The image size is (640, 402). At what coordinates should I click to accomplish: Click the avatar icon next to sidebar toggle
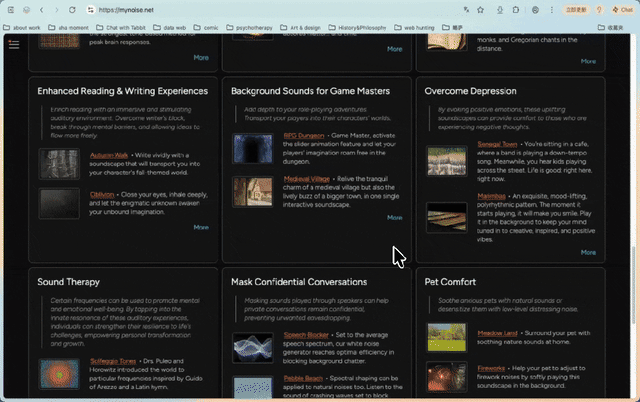pyautogui.click(x=27, y=10)
